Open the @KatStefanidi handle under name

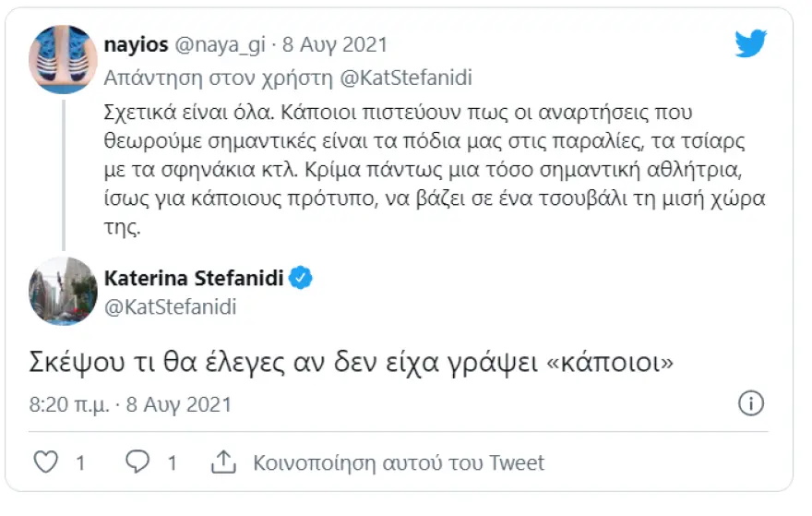coord(171,306)
